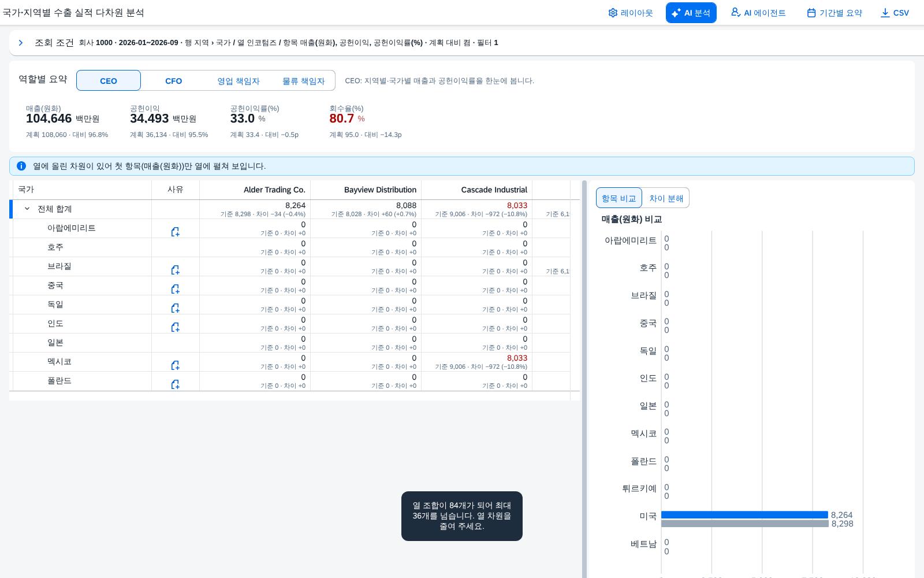Click the Alder Trading Co. column header
Viewport: 924px width, 578px height.
(255, 190)
